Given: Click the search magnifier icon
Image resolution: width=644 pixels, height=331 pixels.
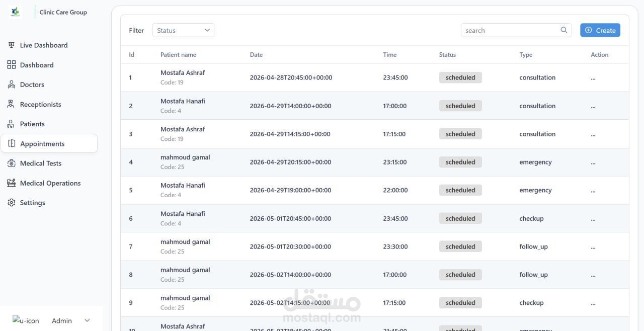Looking at the screenshot, I should pos(564,30).
